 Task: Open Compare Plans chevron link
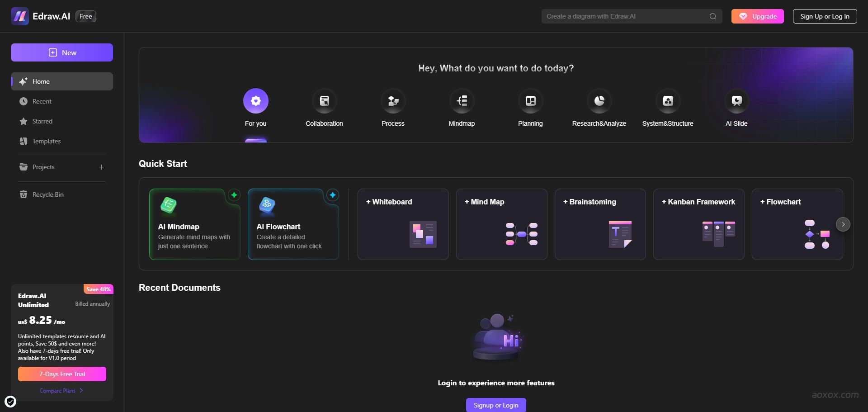pos(61,391)
